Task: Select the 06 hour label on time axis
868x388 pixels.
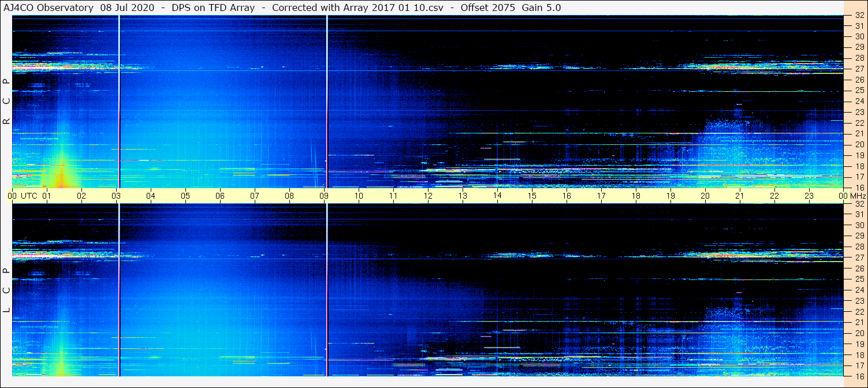Action: pyautogui.click(x=220, y=196)
